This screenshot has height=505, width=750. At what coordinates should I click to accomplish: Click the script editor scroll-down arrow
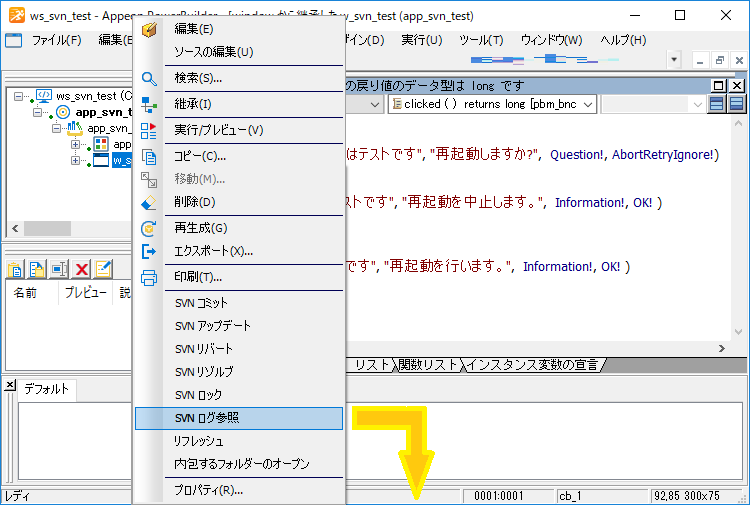(738, 332)
